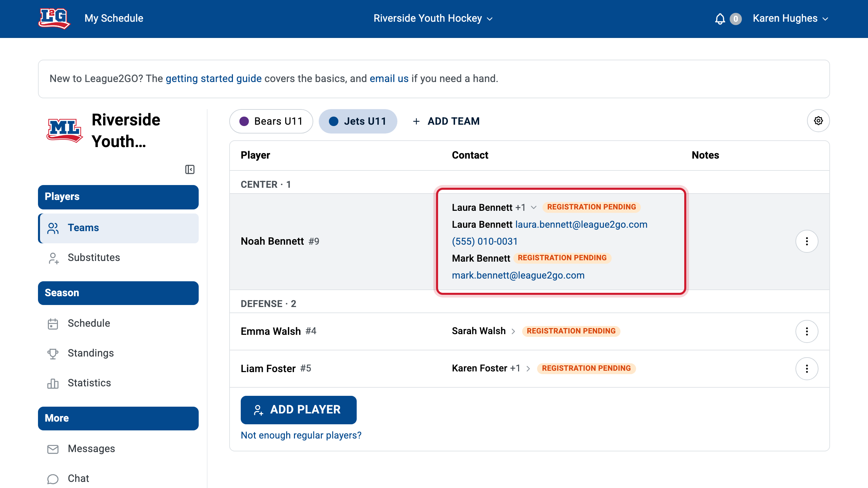The height and width of the screenshot is (488, 868).
Task: Open the Teams sidebar item
Action: [x=118, y=228]
